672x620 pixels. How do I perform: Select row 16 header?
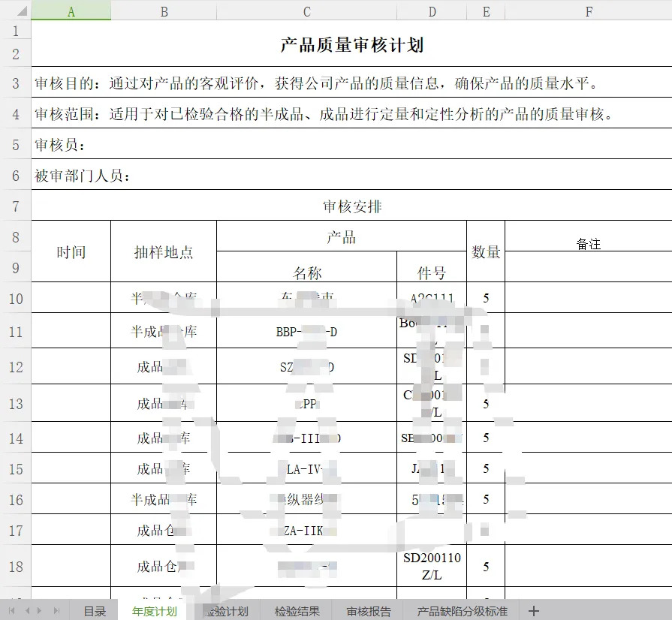point(16,499)
